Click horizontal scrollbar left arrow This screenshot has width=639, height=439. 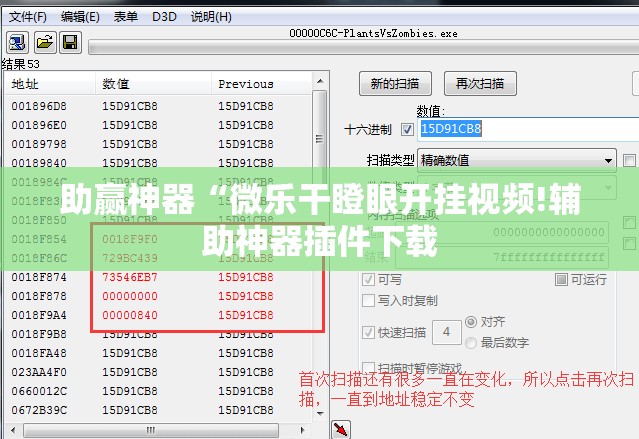tap(13, 430)
